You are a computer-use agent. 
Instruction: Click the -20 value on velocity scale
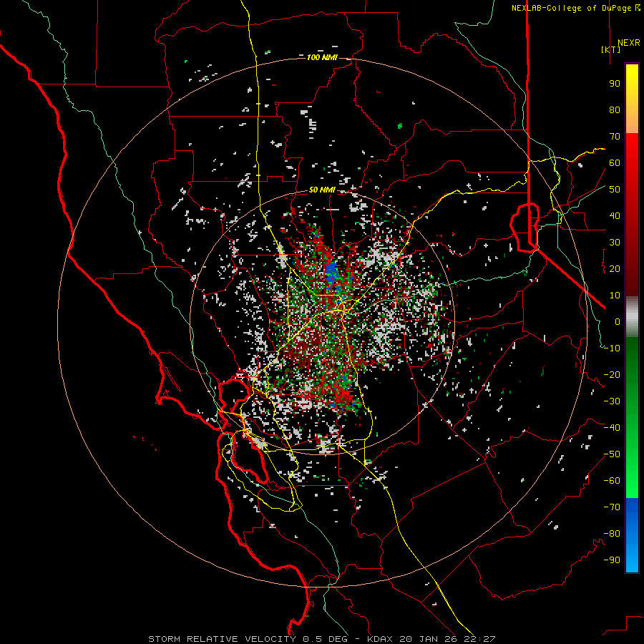(612, 375)
